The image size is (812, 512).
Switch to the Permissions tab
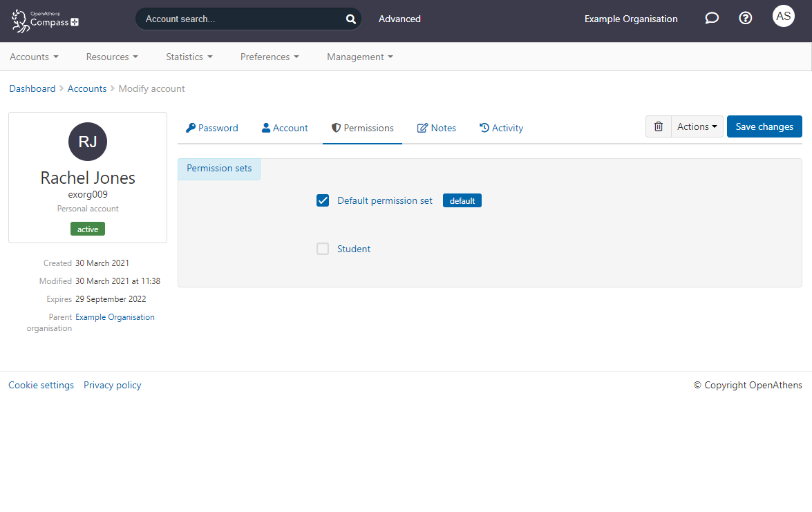pos(362,128)
